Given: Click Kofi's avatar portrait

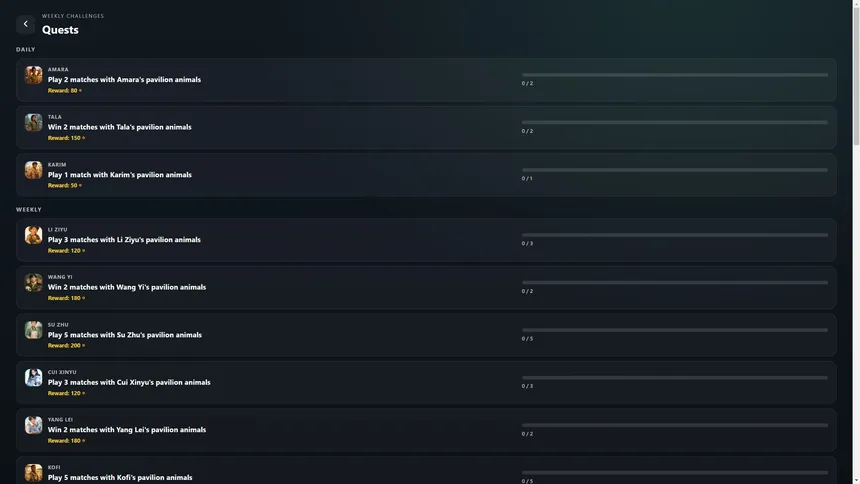Looking at the screenshot, I should 33,472.
